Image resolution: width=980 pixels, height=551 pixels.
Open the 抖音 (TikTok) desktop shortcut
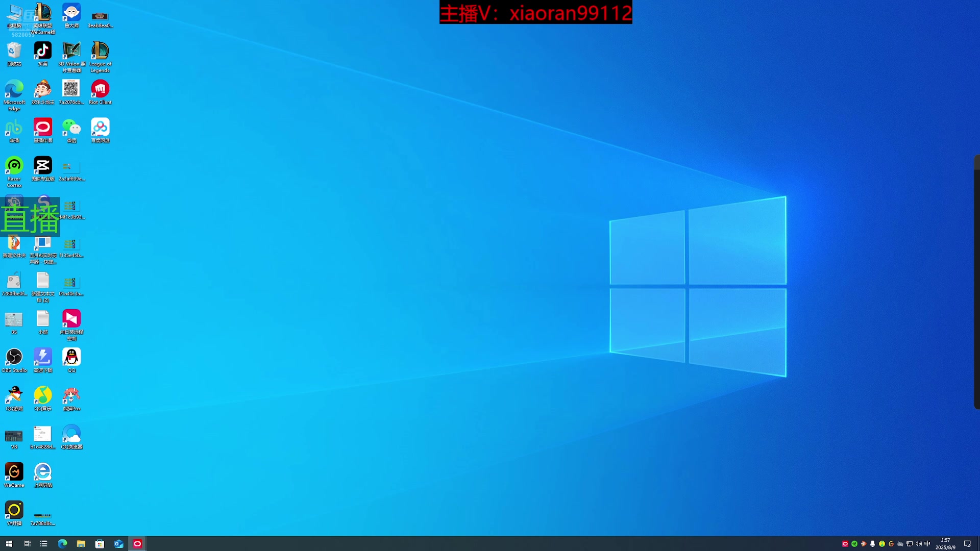(43, 54)
